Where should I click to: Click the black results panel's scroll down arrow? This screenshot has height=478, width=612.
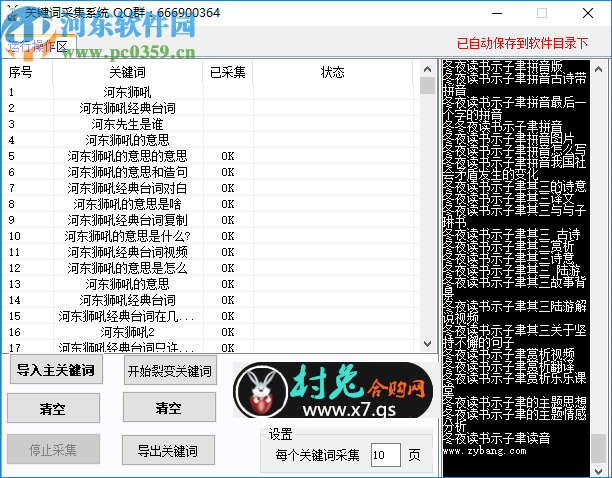coord(598,471)
